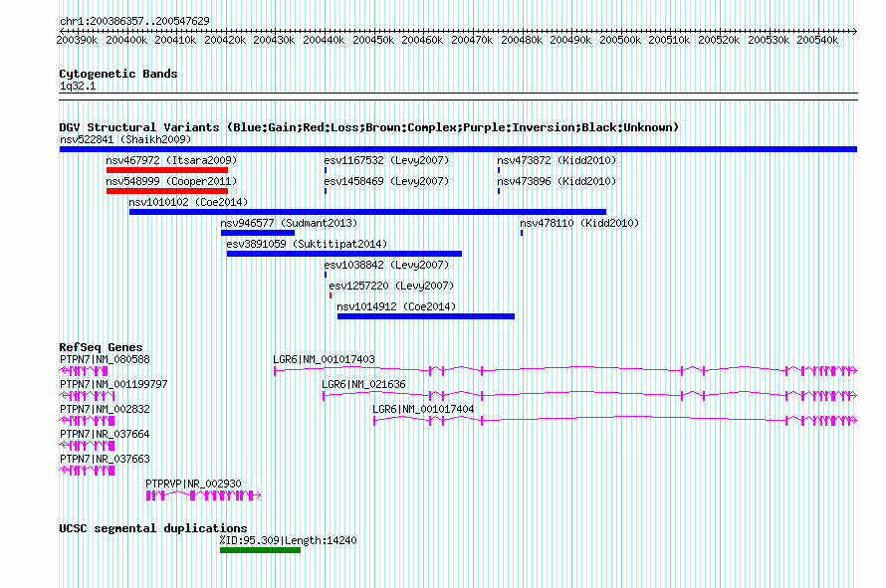Click the PTPRVP gene exon glyph
This screenshot has width=886, height=588.
[203, 495]
